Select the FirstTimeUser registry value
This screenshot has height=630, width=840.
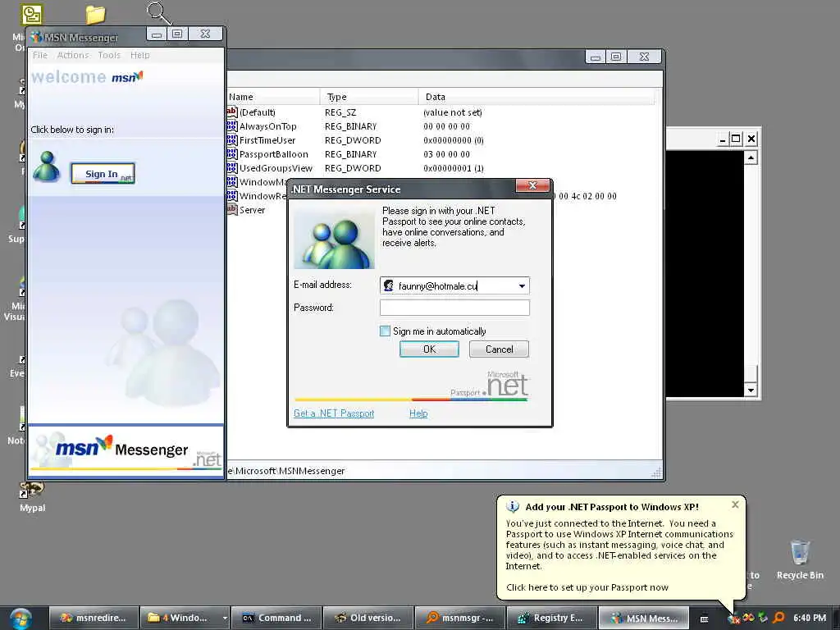pyautogui.click(x=267, y=140)
